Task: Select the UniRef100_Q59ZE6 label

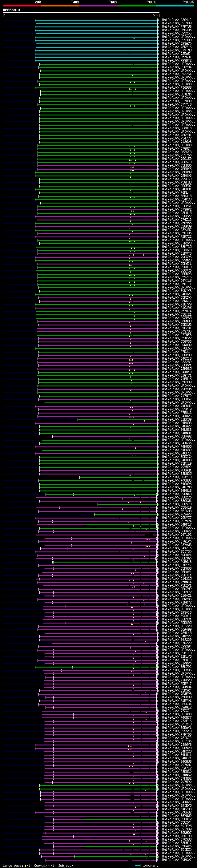Action: pos(177,277)
